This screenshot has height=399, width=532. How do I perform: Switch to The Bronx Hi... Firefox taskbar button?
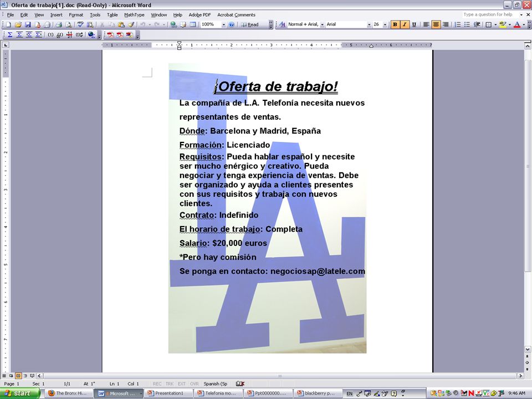[x=68, y=393]
